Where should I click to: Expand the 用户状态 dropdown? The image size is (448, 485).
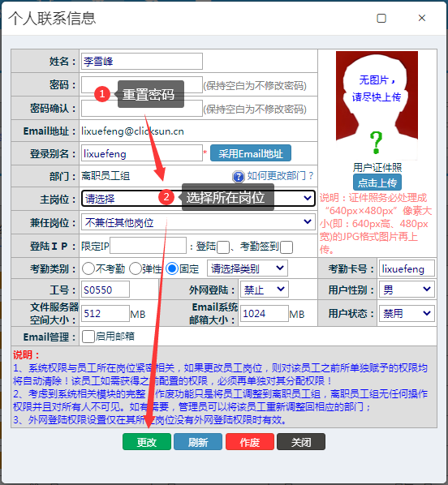(407, 313)
